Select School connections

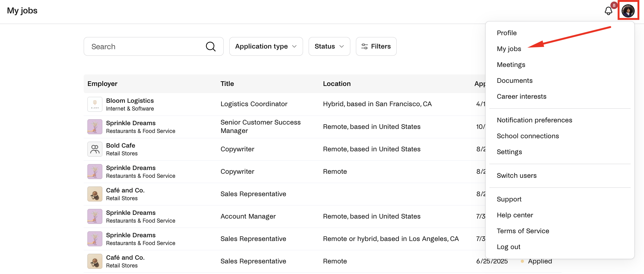[528, 136]
